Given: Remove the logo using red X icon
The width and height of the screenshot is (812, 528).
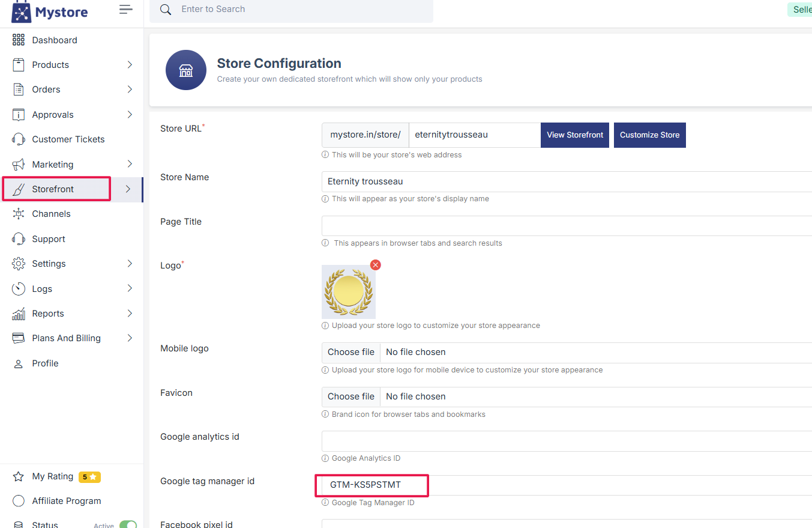Looking at the screenshot, I should (x=376, y=265).
